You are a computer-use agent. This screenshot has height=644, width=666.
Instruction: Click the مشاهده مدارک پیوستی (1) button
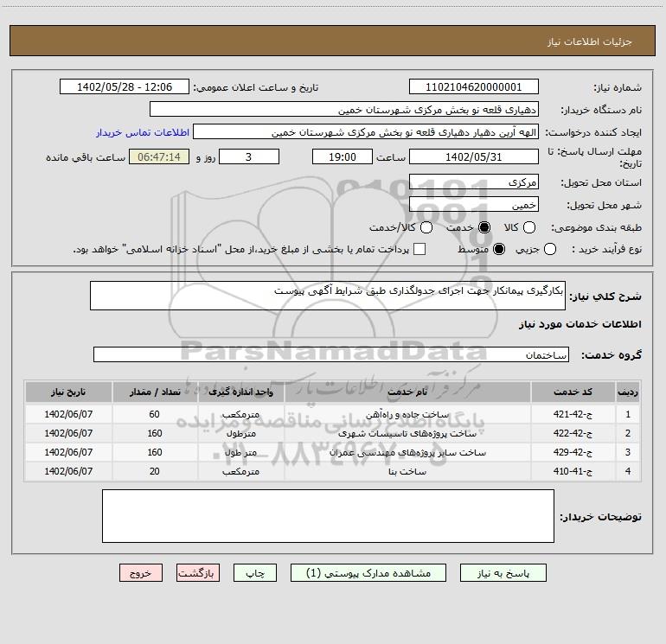(368, 573)
